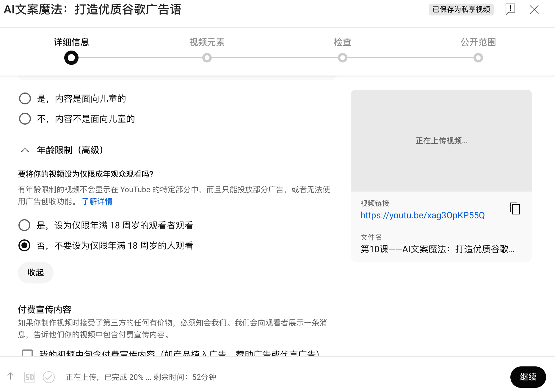Go to the 公开范围 step tab
Image resolution: width=555 pixels, height=392 pixels.
coord(478,42)
